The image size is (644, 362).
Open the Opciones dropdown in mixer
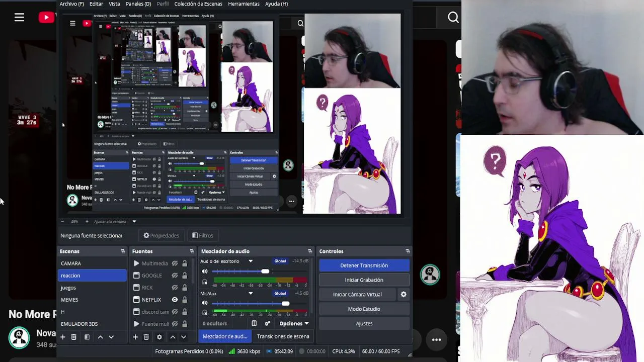pos(294,323)
